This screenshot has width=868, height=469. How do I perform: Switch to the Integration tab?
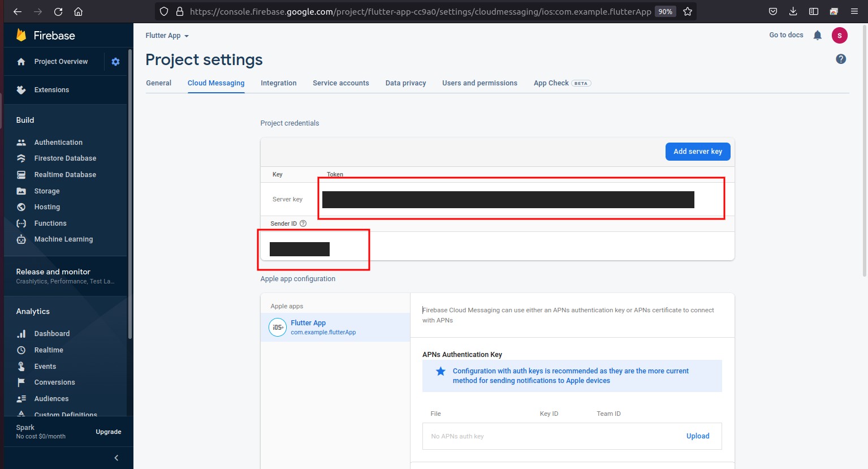[x=278, y=83]
